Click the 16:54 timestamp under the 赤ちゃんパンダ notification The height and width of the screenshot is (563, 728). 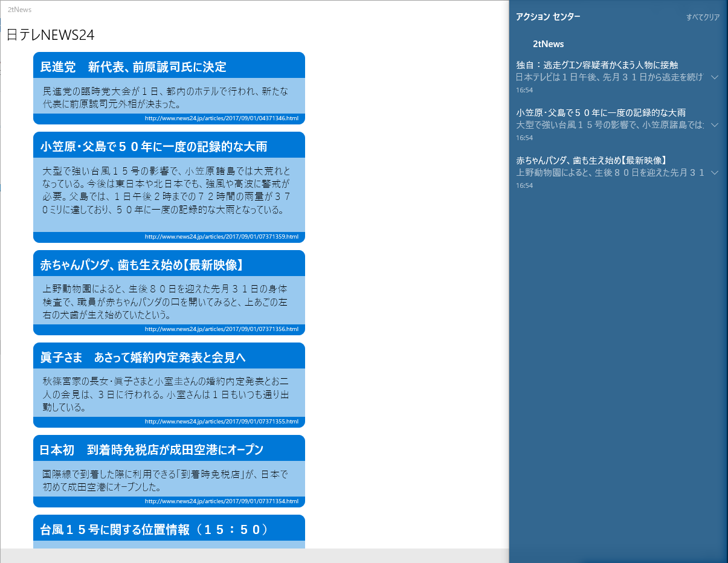[x=524, y=185]
